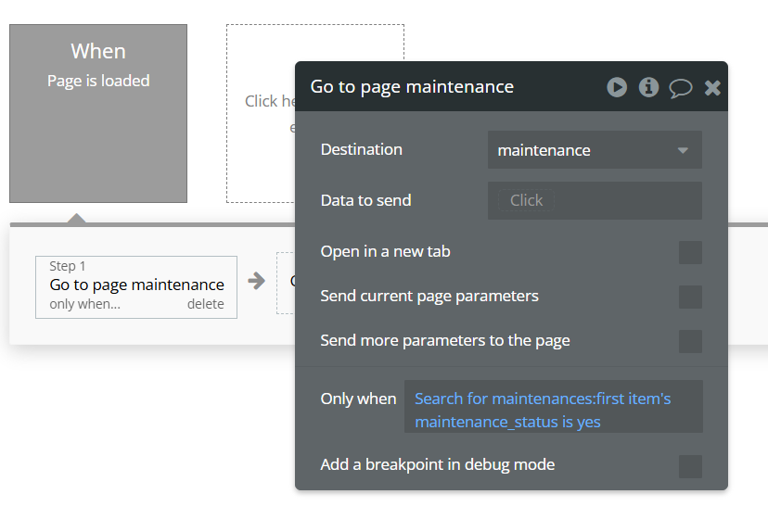Enable Add a breakpoint in debug mode

click(690, 466)
